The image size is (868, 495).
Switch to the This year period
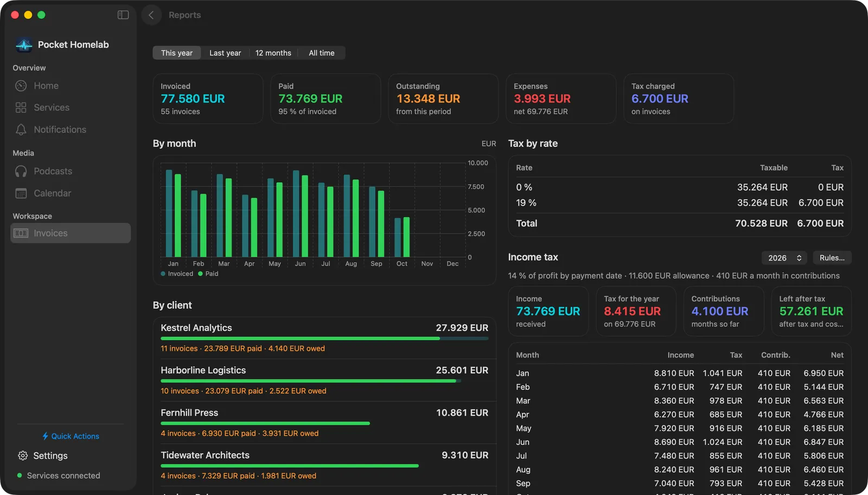(177, 53)
